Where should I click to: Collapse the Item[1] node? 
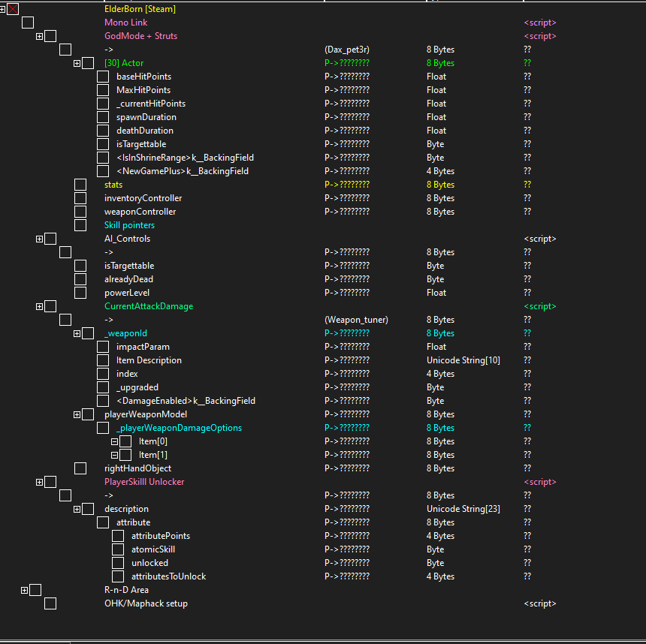[114, 455]
